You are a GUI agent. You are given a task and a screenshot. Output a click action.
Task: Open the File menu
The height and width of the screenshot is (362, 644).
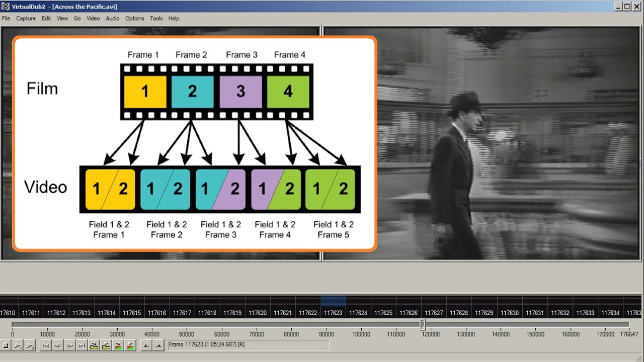(6, 18)
